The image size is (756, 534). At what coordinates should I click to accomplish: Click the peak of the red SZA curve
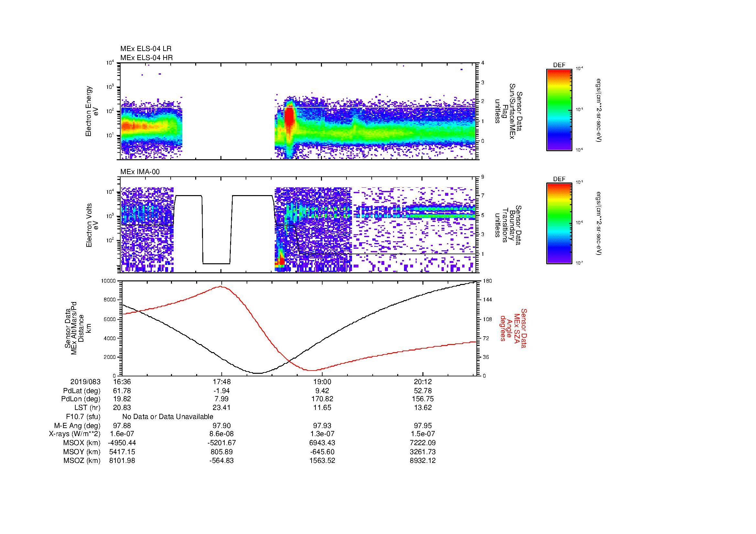221,287
